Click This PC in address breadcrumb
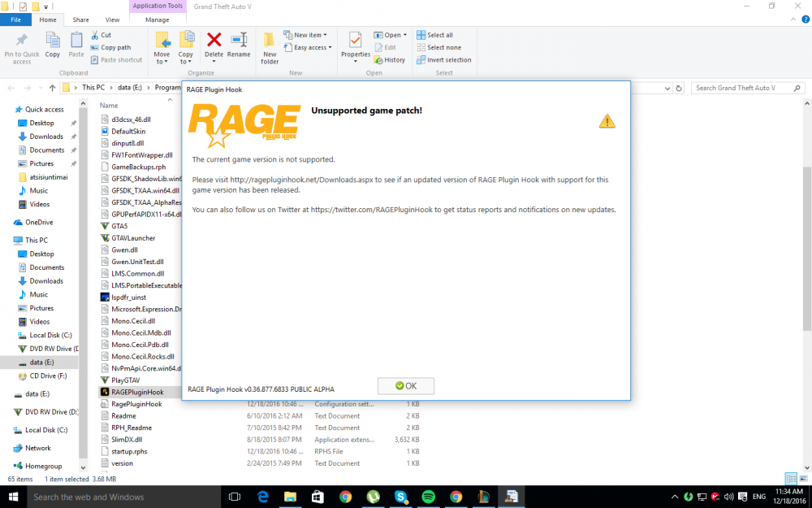The image size is (812, 508). (93, 88)
